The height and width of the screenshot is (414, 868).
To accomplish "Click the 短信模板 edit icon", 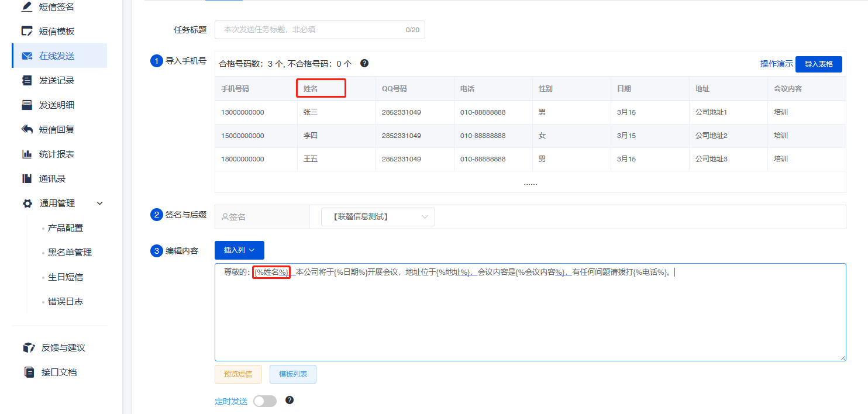I will [x=27, y=31].
